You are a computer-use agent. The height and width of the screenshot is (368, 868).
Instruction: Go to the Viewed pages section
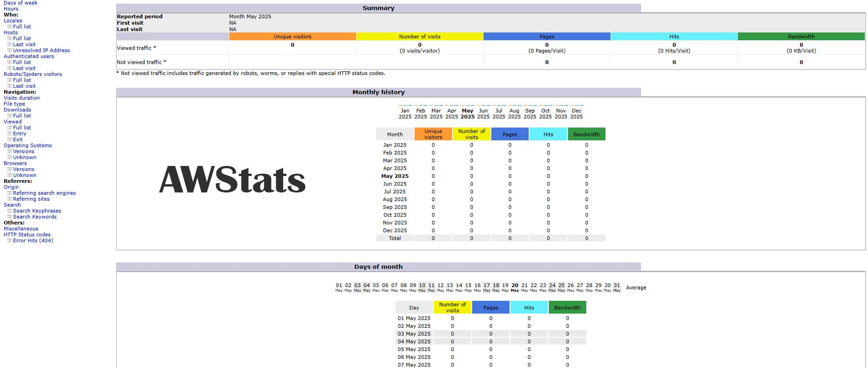pos(13,122)
